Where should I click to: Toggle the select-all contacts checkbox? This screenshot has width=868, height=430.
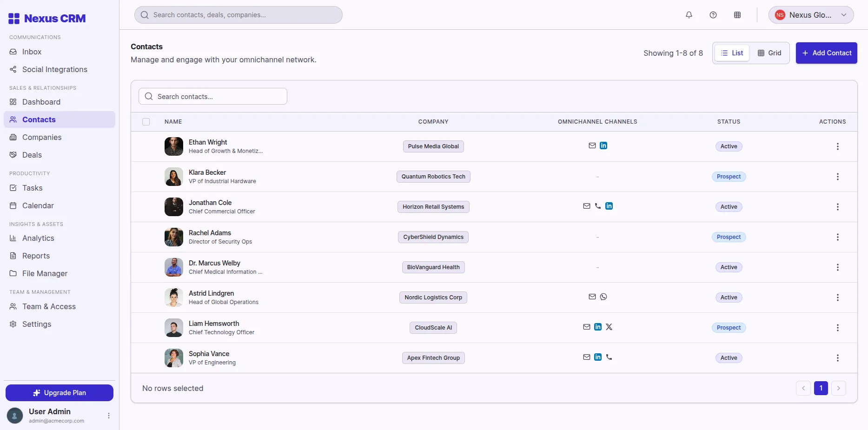(146, 122)
